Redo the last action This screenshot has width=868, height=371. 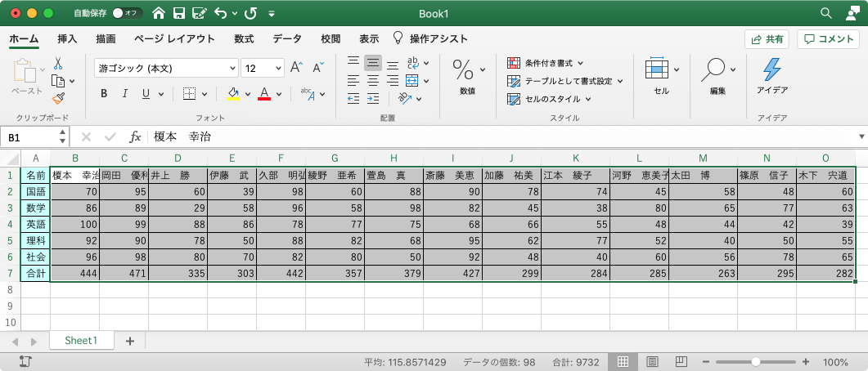pos(250,13)
